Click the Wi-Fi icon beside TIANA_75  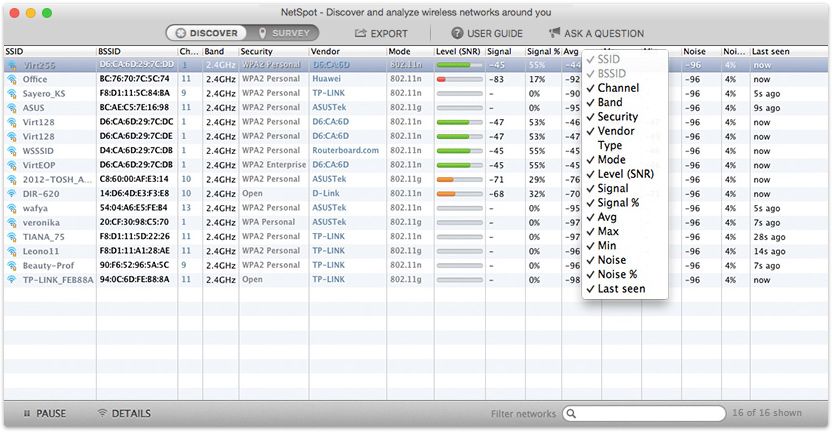pyautogui.click(x=12, y=237)
